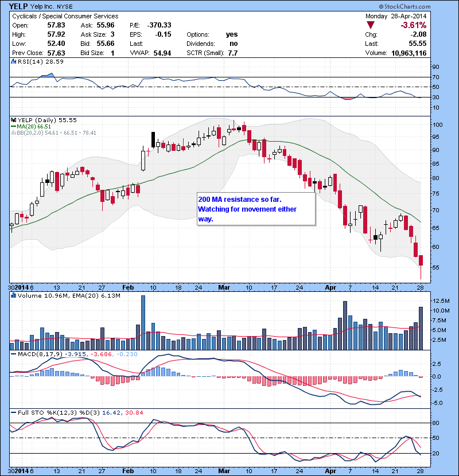459x476 pixels.
Task: Click the SCTR (Small) value 7.7
Action: click(233, 53)
